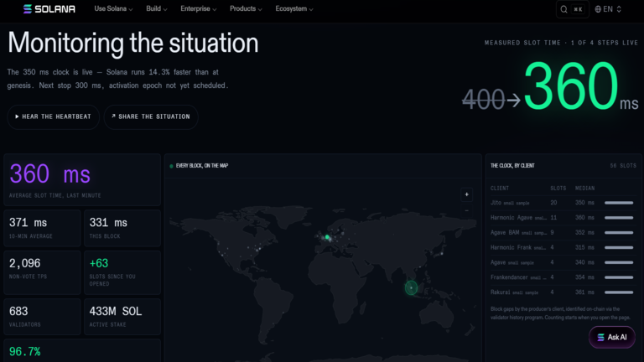Viewport: 644px width, 362px height.
Task: Zoom in on the map with plus
Action: [466, 194]
